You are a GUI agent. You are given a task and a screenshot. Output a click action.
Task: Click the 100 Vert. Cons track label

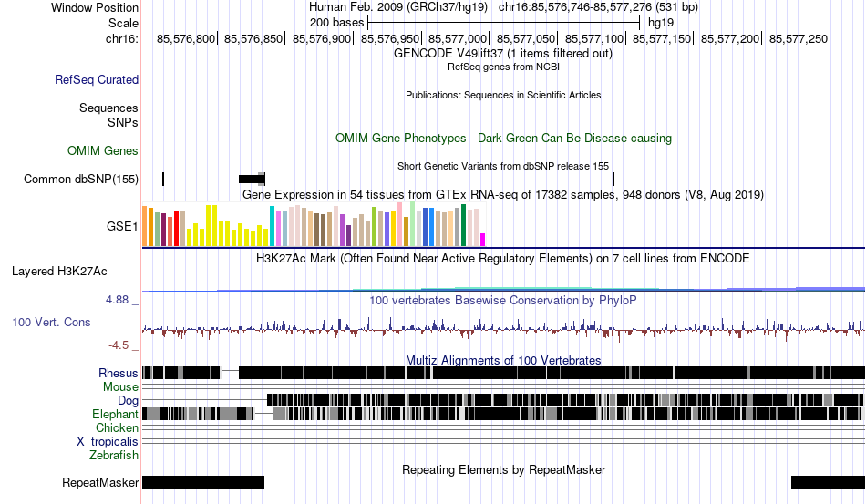51,322
